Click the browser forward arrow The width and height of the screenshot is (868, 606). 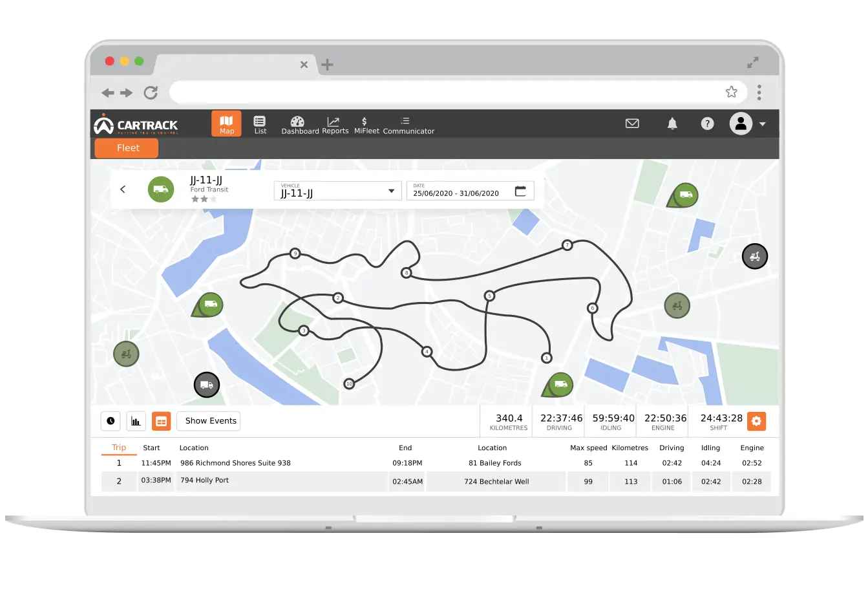tap(127, 93)
